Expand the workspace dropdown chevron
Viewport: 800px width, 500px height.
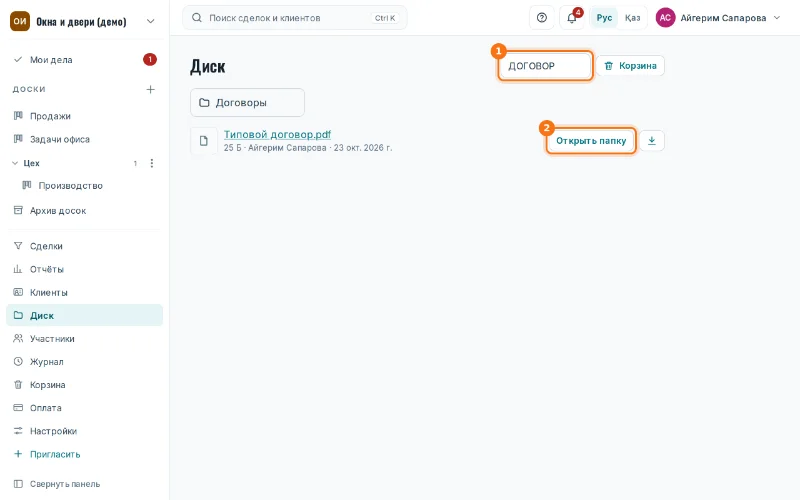151,21
